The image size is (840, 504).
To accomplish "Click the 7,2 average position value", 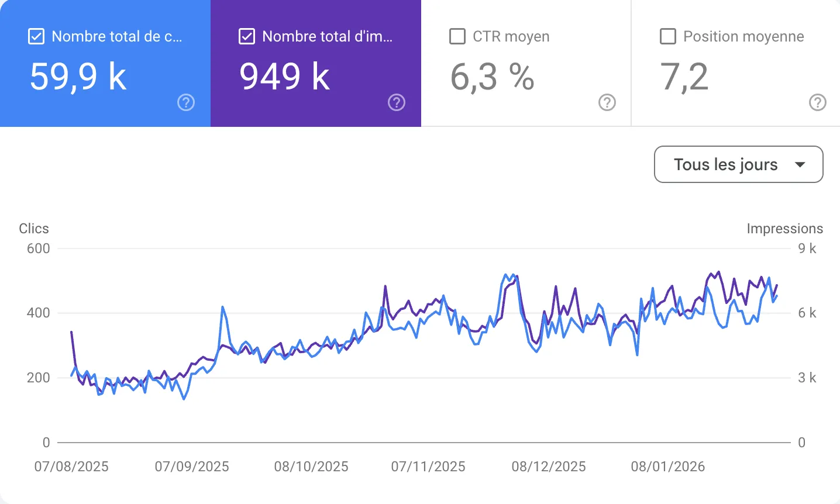I will coord(684,77).
